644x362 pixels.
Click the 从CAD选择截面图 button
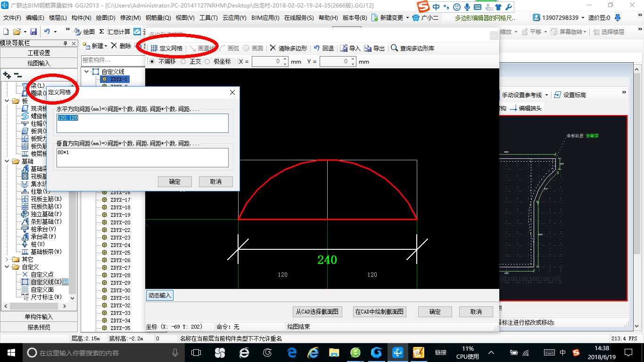click(317, 312)
